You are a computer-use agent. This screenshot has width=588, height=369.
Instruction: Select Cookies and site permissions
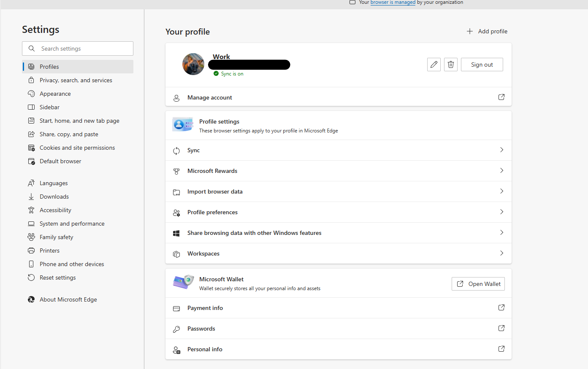click(78, 148)
